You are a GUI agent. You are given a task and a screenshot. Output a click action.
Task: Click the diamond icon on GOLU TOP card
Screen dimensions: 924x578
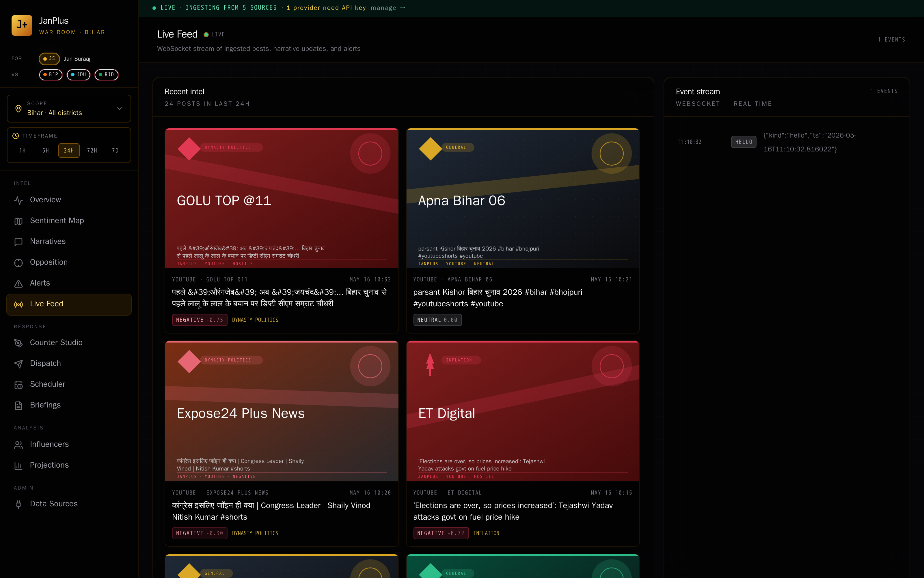189,148
